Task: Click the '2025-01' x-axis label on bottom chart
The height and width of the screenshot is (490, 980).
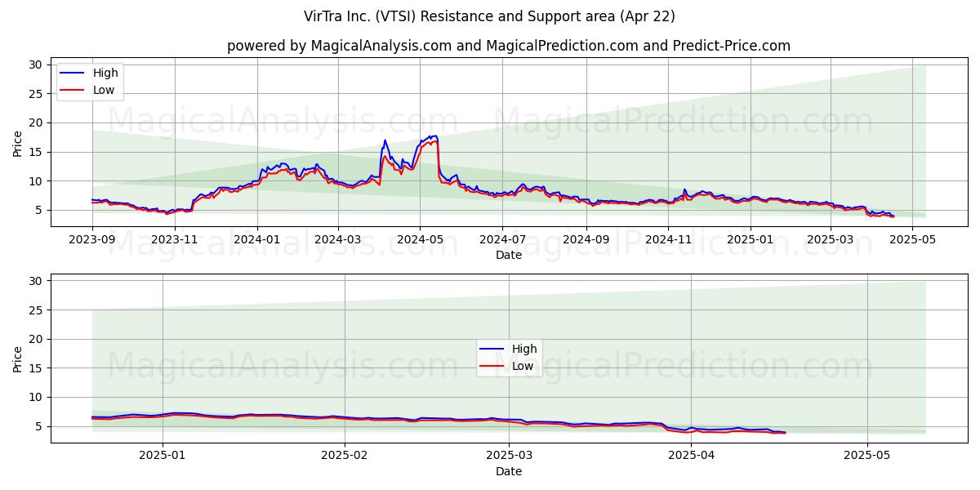Action: tap(163, 456)
